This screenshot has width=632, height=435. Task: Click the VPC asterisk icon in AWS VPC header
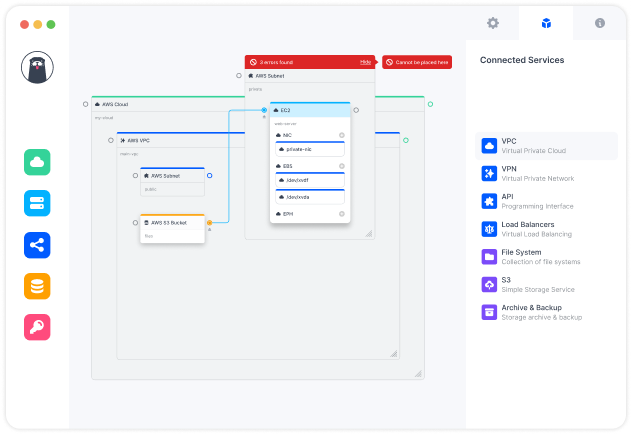123,140
